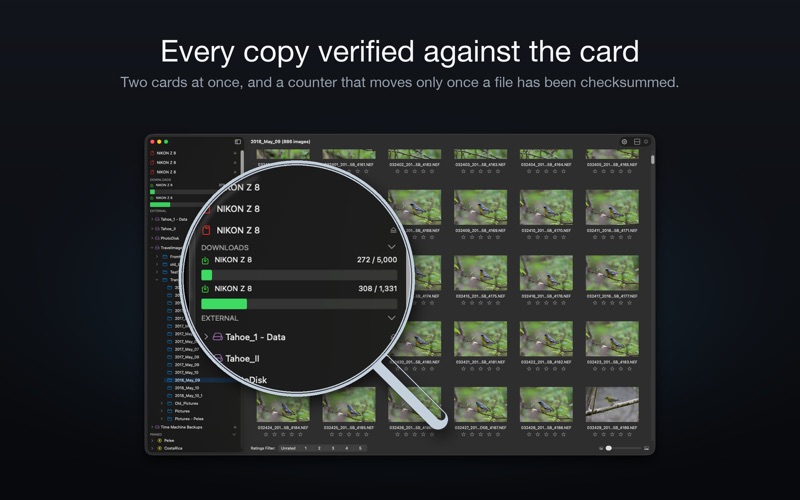Collapse the magnified DOWNLOADS section chevron
The height and width of the screenshot is (500, 800).
(x=391, y=247)
